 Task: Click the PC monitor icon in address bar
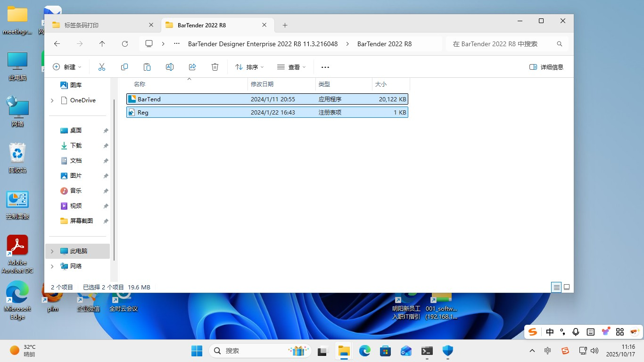149,44
